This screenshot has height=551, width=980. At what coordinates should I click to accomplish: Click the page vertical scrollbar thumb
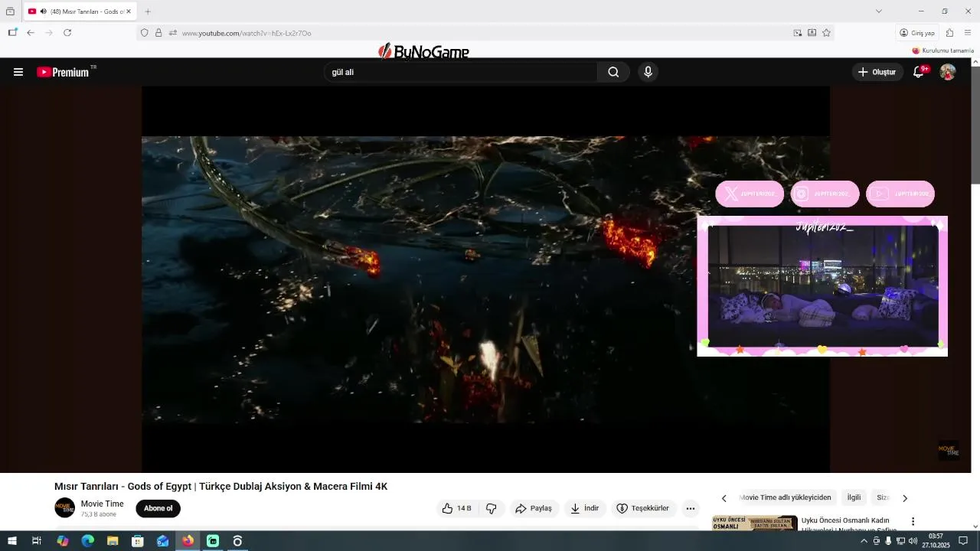975,126
